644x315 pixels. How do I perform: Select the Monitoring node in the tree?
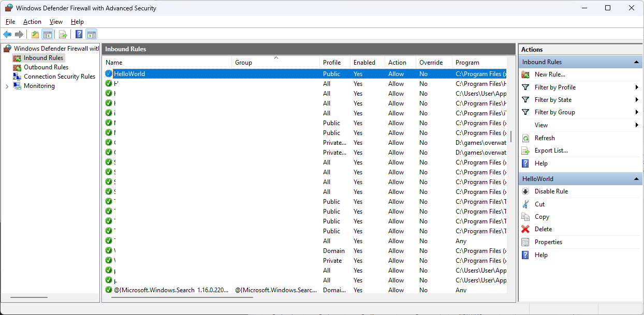pos(39,86)
